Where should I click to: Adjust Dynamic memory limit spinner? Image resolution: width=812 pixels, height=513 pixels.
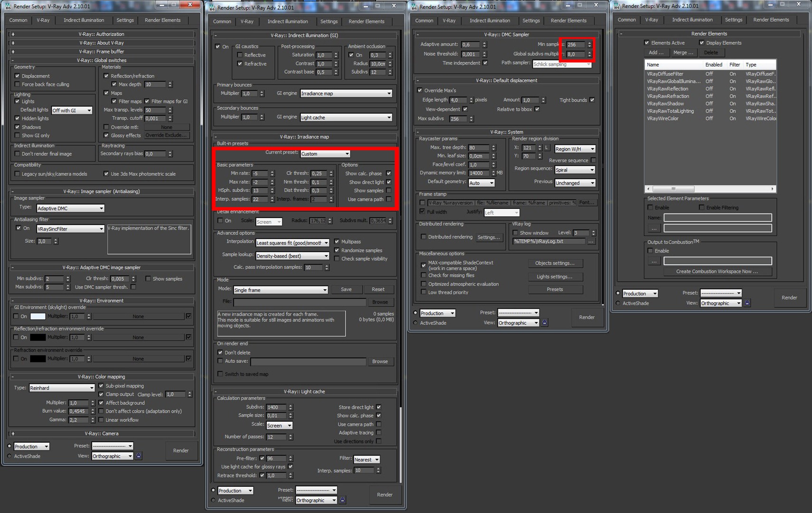(494, 173)
